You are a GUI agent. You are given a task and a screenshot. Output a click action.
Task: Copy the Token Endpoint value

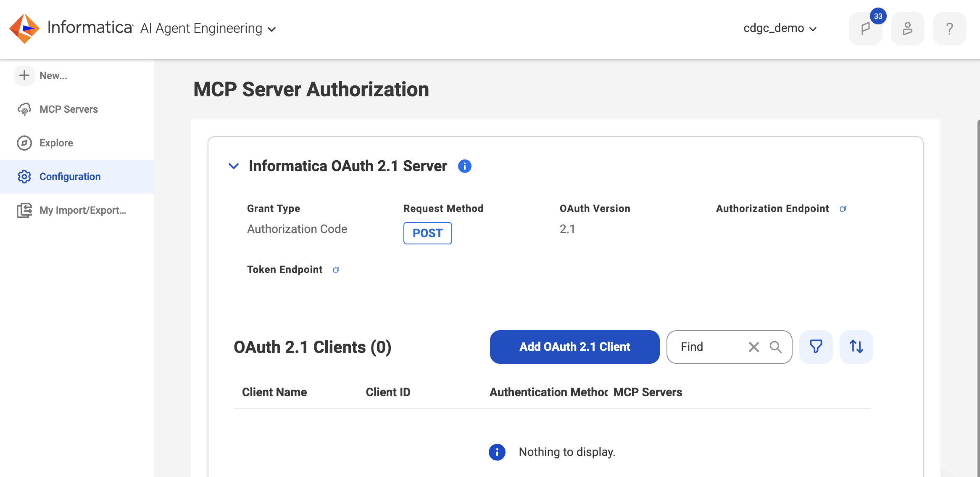[x=336, y=270]
